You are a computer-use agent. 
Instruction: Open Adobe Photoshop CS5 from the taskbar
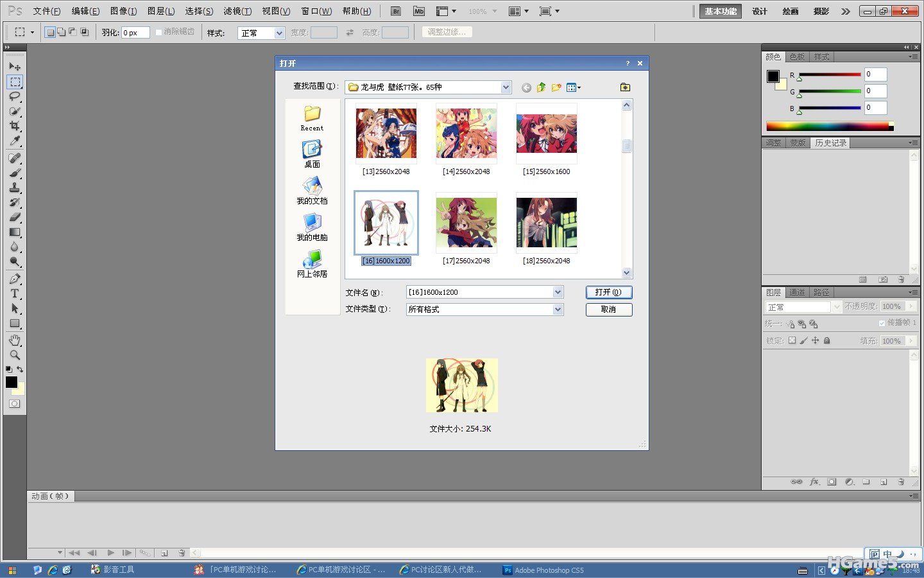coord(544,570)
